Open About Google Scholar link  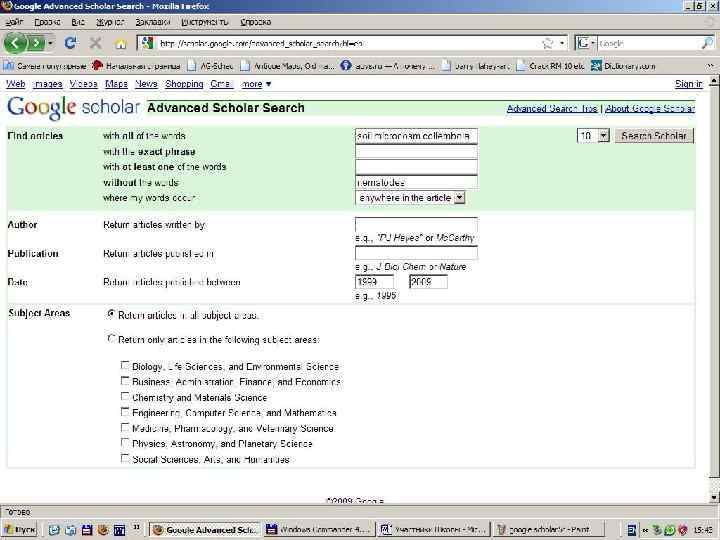650,109
